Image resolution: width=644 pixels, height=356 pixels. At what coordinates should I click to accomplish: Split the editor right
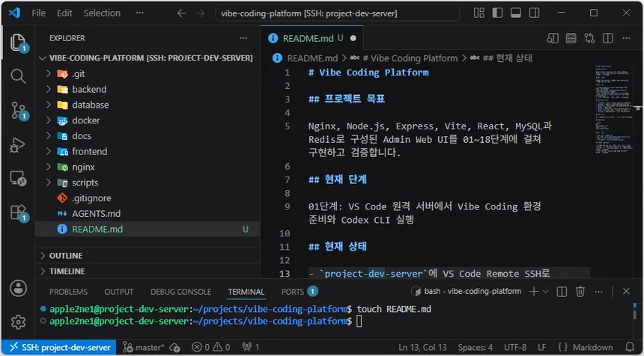(608, 39)
